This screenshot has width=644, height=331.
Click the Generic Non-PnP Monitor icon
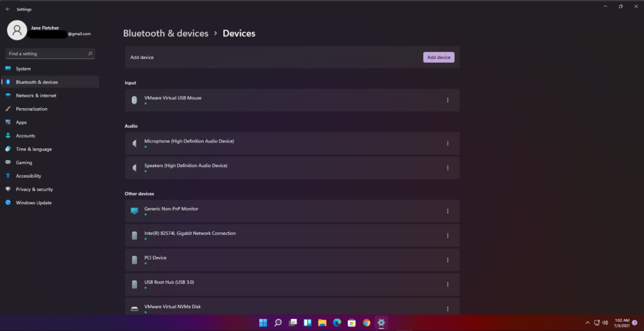135,211
